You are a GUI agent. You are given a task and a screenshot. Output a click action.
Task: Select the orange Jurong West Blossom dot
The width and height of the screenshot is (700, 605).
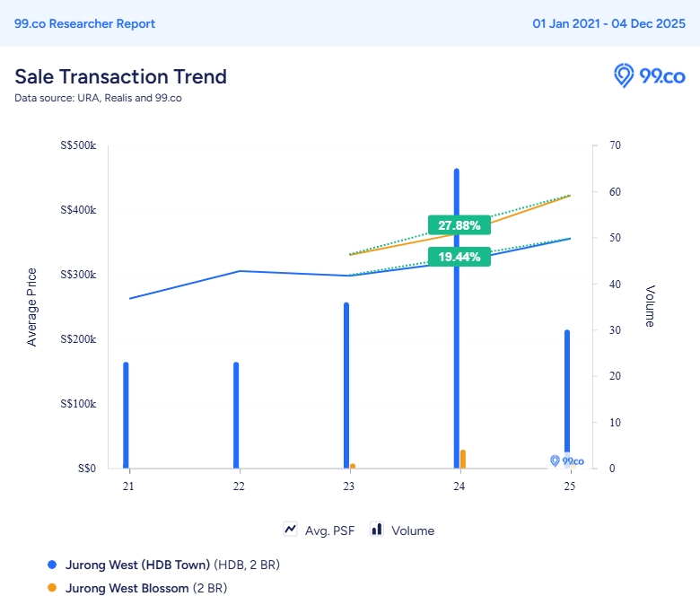[x=52, y=589]
